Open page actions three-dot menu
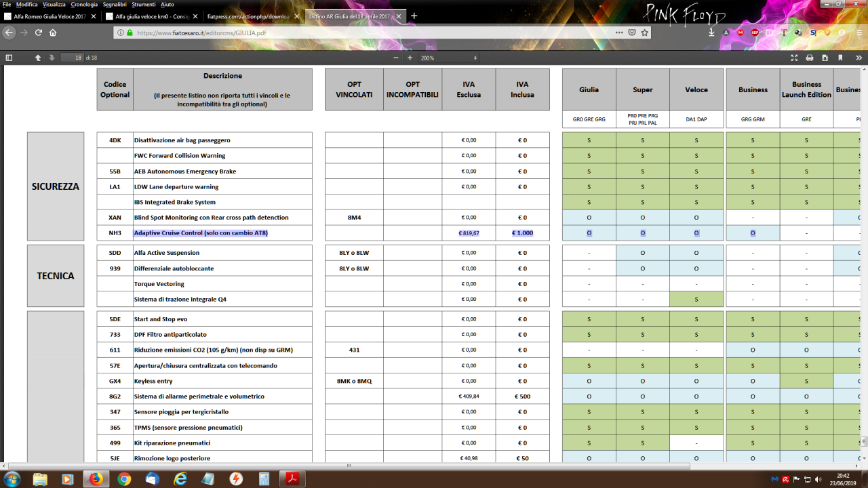Viewport: 868px width, 488px height. pos(619,32)
